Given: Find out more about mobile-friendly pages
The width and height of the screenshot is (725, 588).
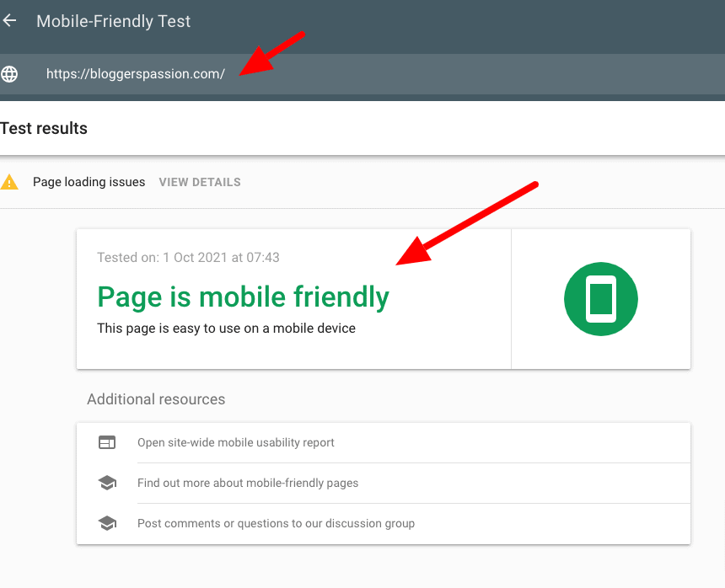Looking at the screenshot, I should pos(248,483).
